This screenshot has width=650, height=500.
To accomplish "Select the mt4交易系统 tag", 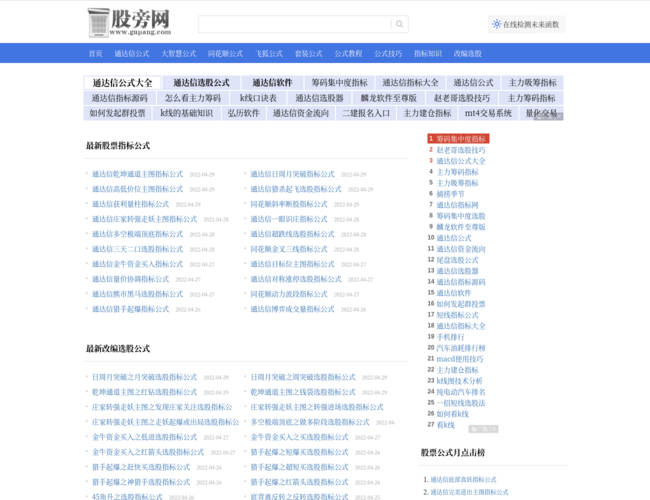I will pos(488,113).
